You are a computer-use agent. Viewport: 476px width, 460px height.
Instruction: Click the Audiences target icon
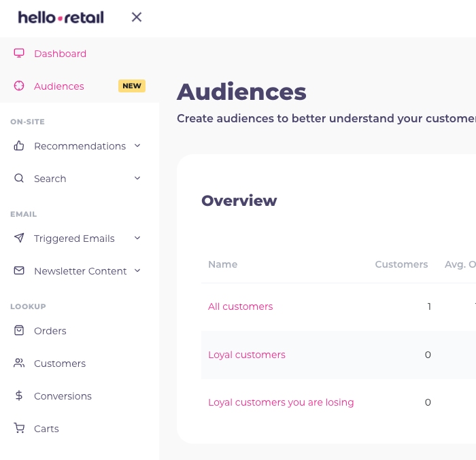pyautogui.click(x=19, y=86)
